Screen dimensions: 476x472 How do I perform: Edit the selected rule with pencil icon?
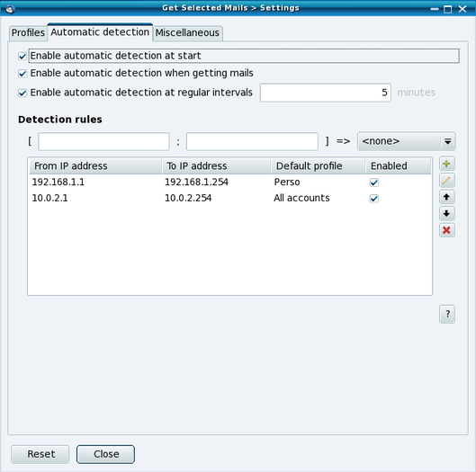pyautogui.click(x=446, y=181)
